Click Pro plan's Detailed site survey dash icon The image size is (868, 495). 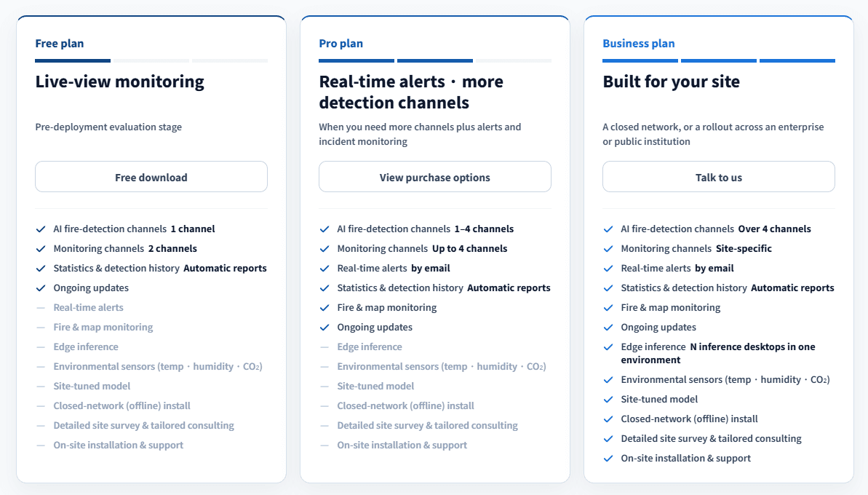coord(324,426)
